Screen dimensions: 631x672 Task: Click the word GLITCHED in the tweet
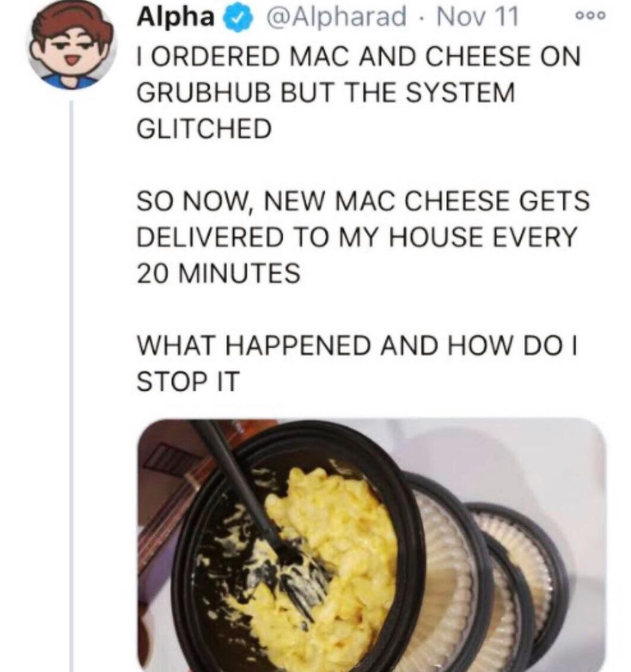pos(204,129)
